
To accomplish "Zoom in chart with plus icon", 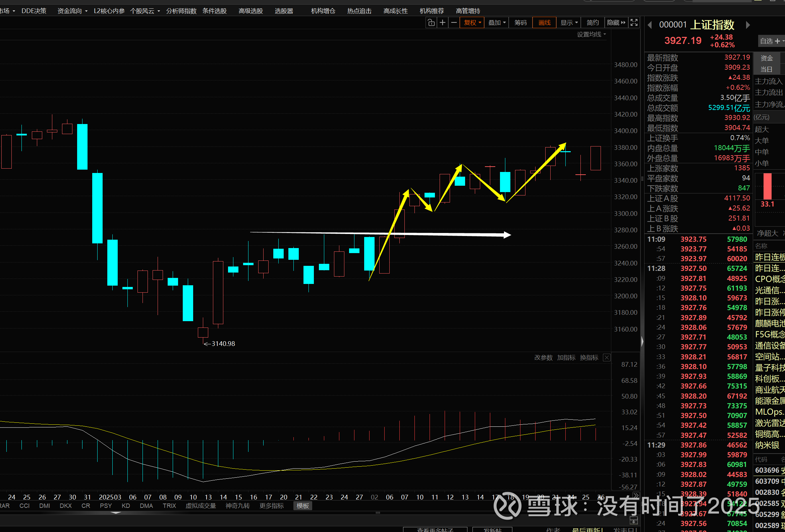I will 443,23.
